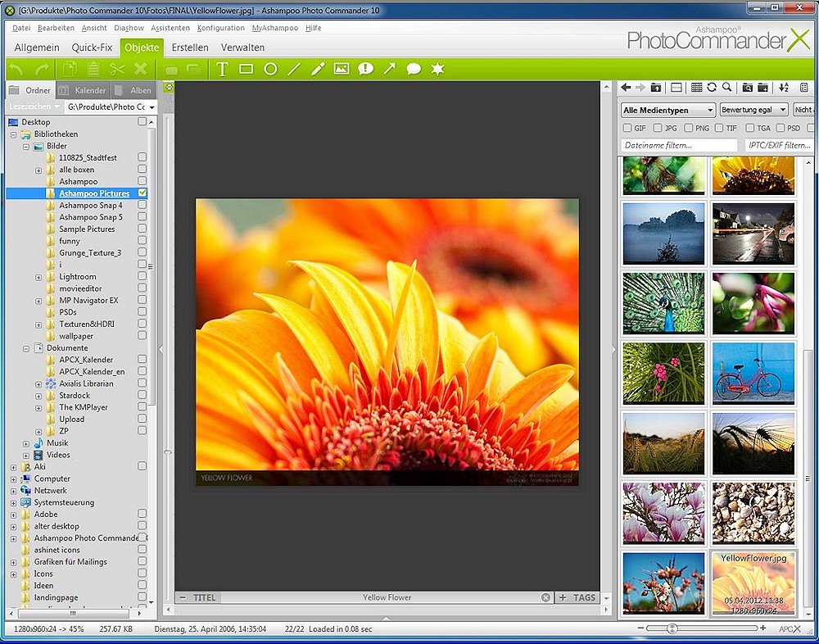The width and height of the screenshot is (819, 644).
Task: Uncheck the Ashampoo Pictures folder checkbox
Action: [x=143, y=193]
